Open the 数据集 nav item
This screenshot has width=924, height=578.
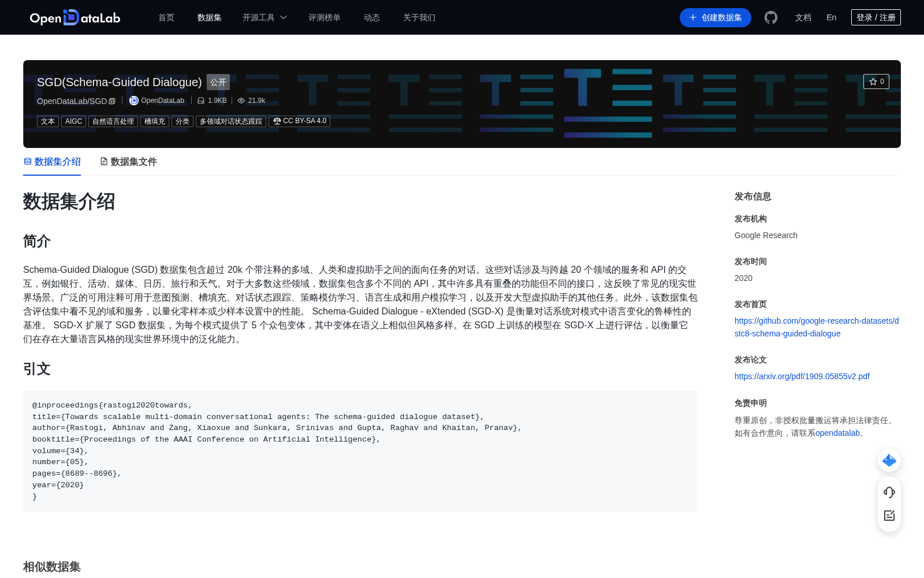210,17
